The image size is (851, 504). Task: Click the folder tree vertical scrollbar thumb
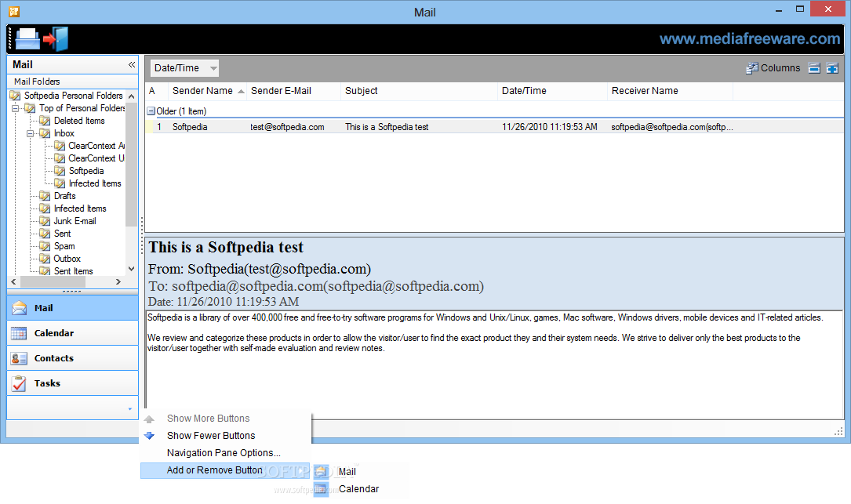[131, 164]
